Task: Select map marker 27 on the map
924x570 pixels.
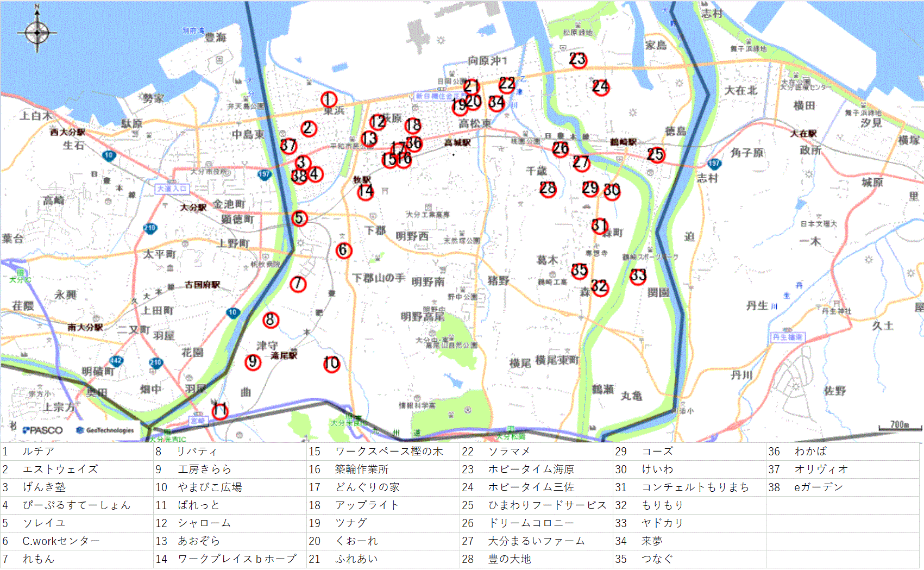Action: pos(581,162)
